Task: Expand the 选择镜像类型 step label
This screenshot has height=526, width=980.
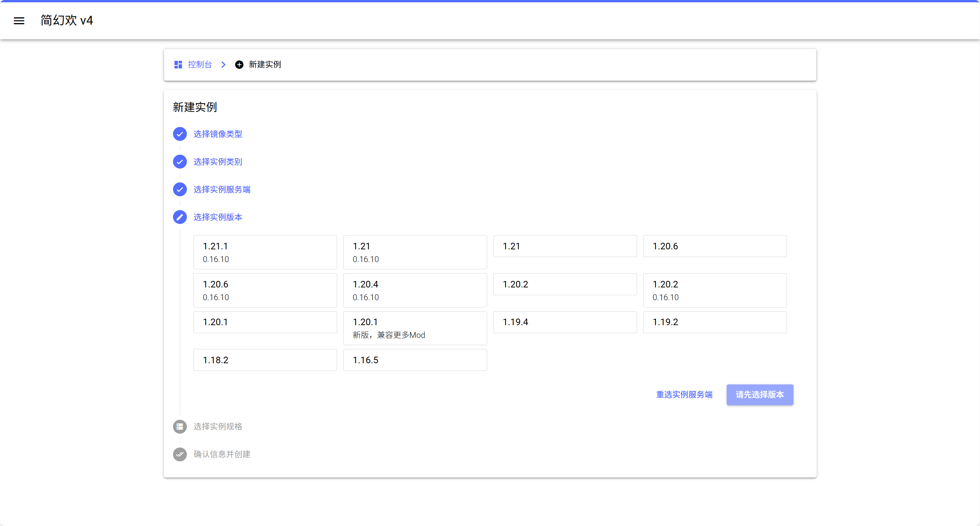Action: 218,134
